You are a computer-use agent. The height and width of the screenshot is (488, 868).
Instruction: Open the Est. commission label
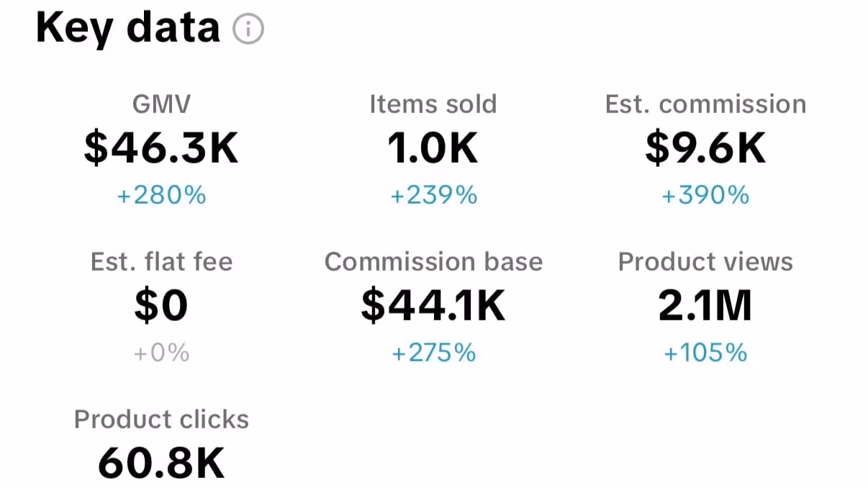[x=705, y=104]
